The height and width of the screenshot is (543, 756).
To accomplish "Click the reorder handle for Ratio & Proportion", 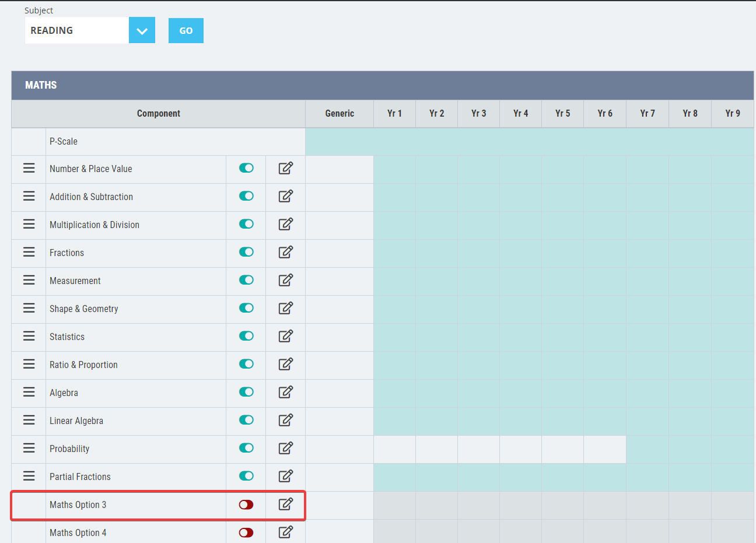I will tap(29, 364).
